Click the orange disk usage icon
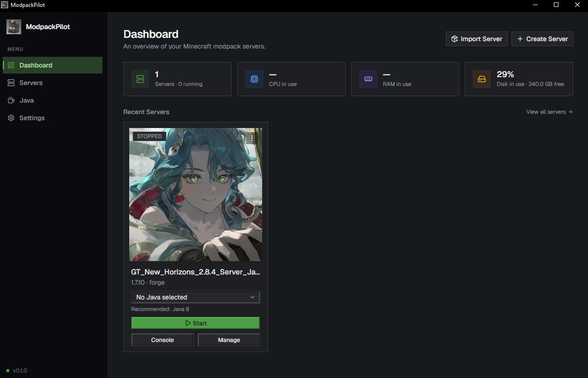The height and width of the screenshot is (378, 588). pyautogui.click(x=482, y=79)
